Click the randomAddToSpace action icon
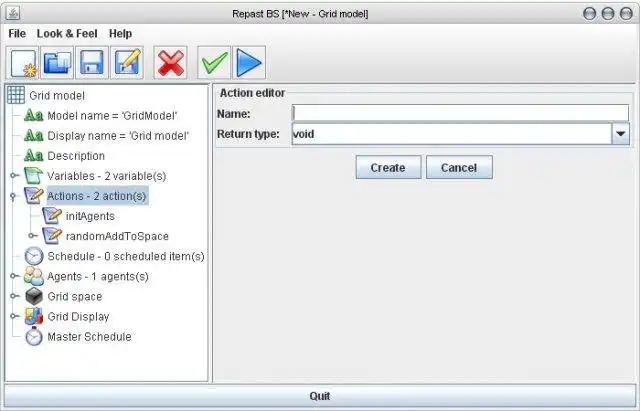The image size is (640, 411). (x=52, y=236)
